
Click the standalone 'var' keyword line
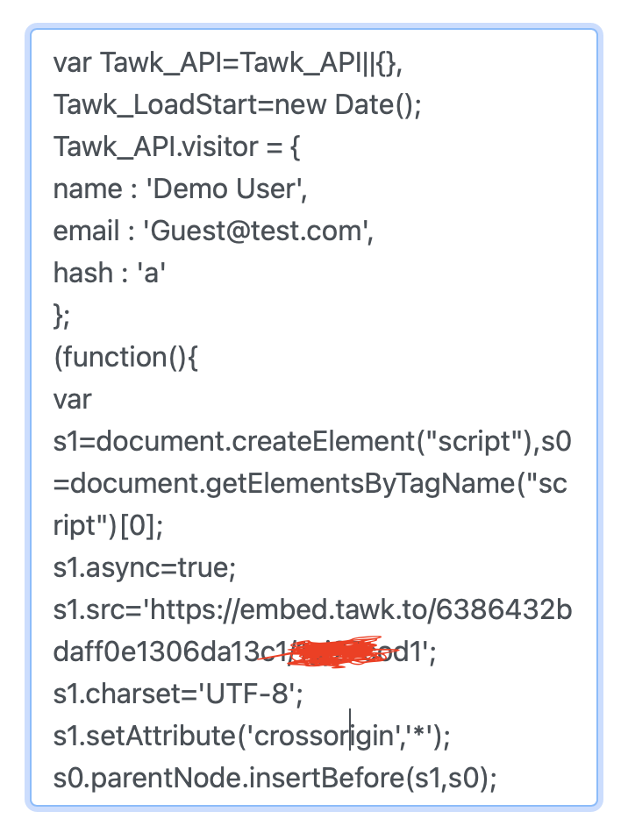[72, 400]
